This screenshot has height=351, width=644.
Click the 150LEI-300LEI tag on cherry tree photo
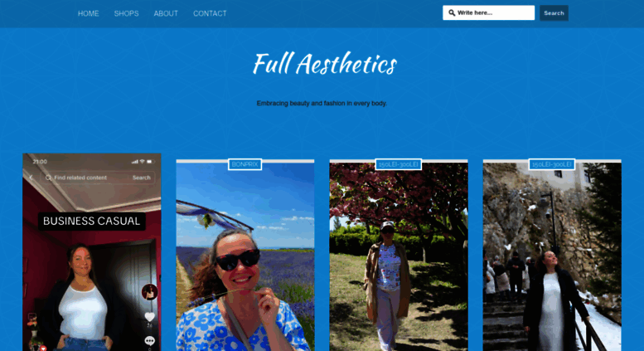399,164
